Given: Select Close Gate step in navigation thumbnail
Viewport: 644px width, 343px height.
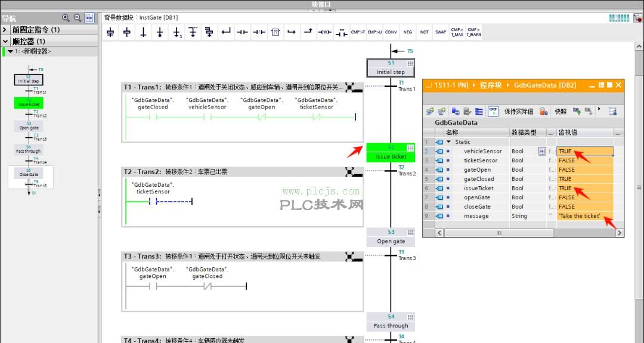Looking at the screenshot, I should 29,172.
